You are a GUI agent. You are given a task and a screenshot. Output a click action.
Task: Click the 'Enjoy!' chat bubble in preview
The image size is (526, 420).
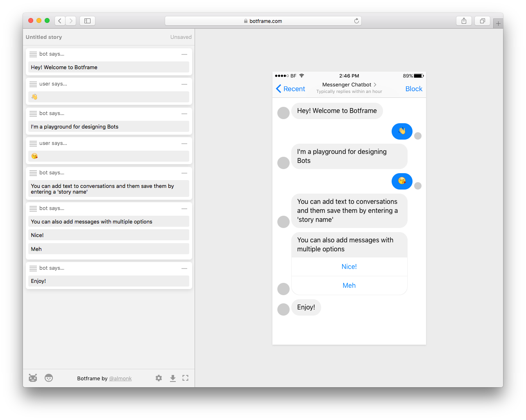pyautogui.click(x=306, y=307)
